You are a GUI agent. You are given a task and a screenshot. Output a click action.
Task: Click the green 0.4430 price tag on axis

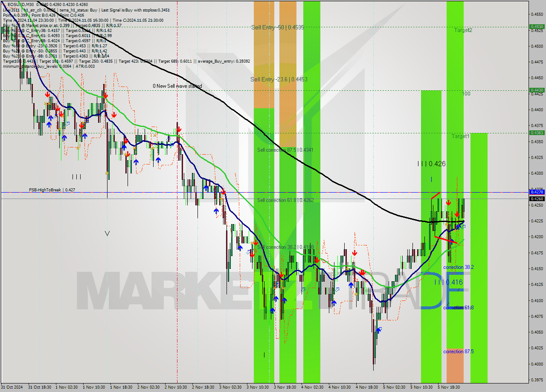[x=537, y=90]
